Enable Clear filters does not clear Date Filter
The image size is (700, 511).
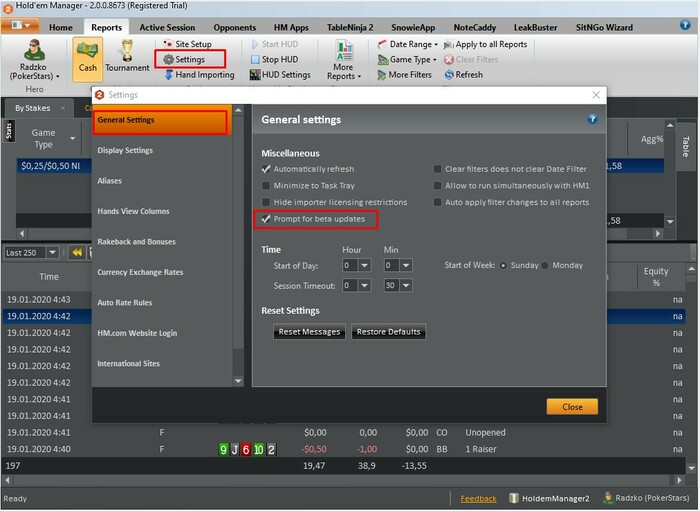point(438,169)
